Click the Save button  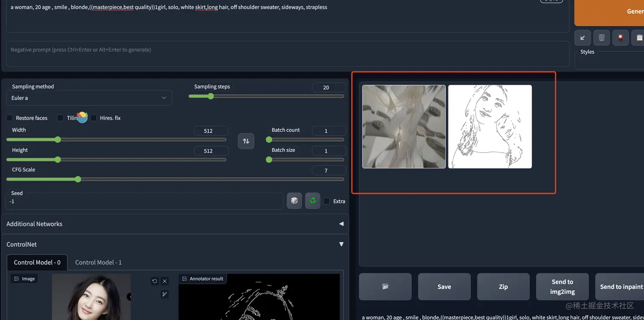point(444,286)
